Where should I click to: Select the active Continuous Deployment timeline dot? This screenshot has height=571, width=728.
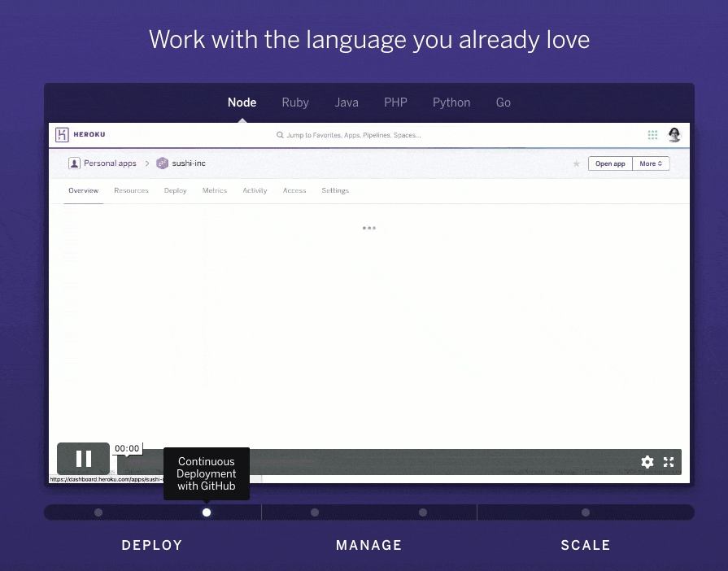pos(207,512)
